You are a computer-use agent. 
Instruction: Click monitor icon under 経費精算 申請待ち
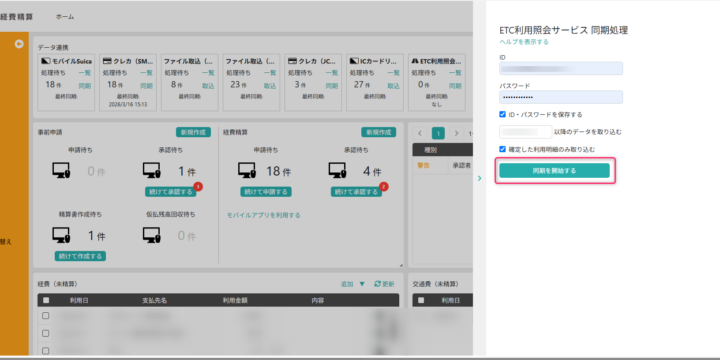247,171
